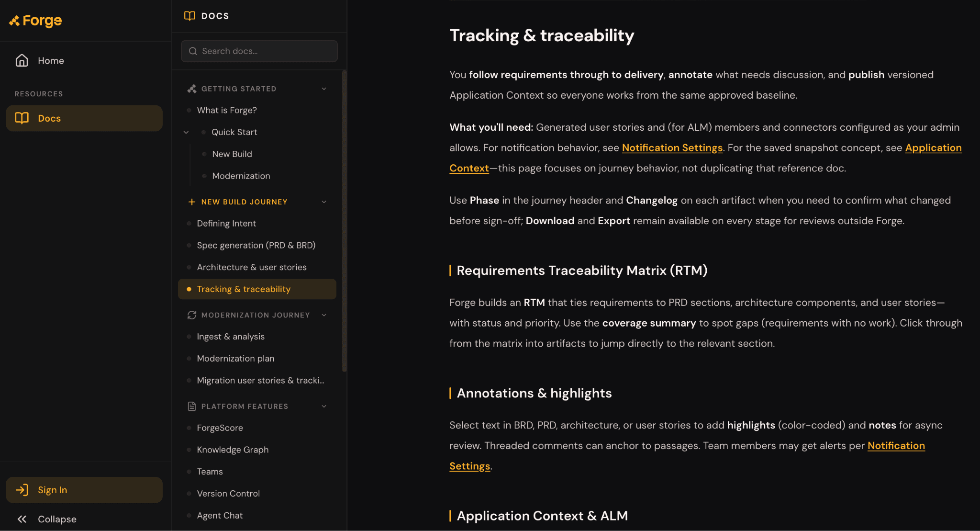The width and height of the screenshot is (980, 531).
Task: Click the Getting Started rocket icon
Action: (x=192, y=89)
